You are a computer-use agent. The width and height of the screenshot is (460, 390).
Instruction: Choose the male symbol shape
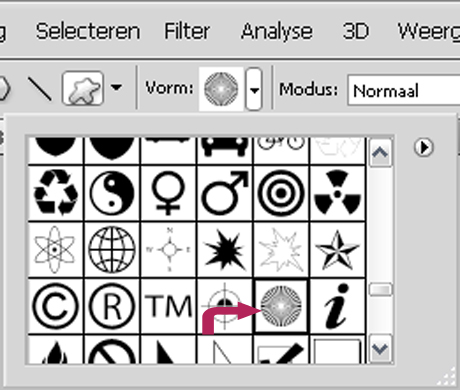tap(225, 193)
